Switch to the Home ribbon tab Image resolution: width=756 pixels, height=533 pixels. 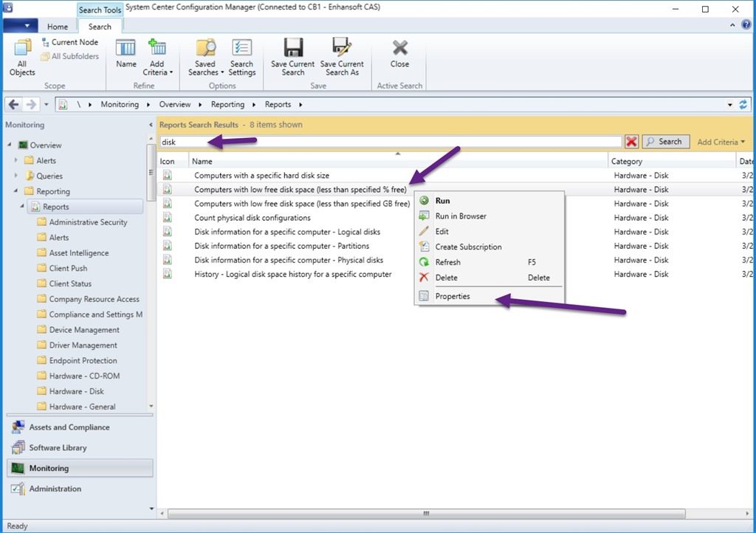click(x=58, y=27)
